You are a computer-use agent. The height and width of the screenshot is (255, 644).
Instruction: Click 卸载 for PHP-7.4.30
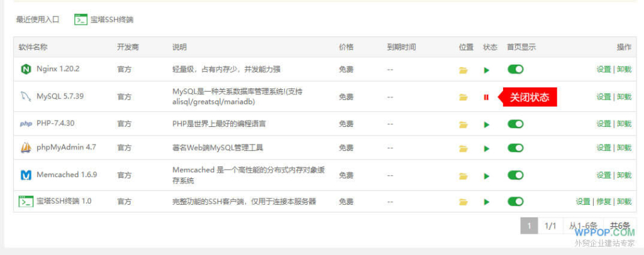tap(624, 124)
